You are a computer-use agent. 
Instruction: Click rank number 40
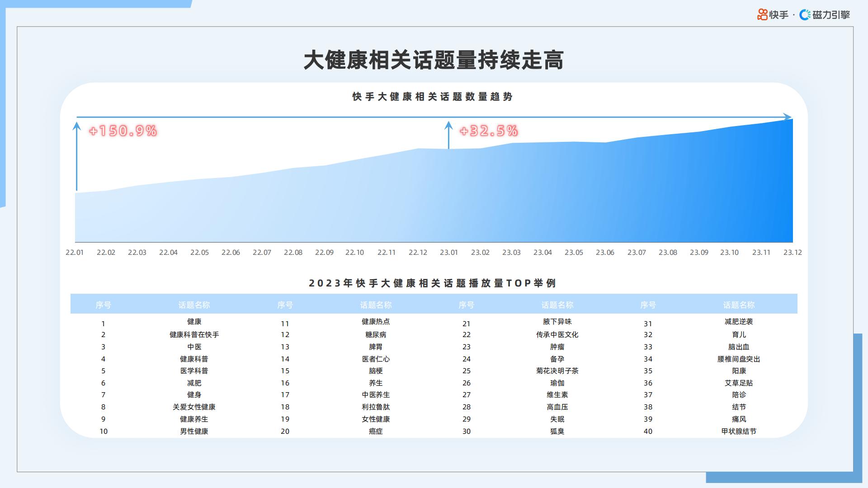[x=648, y=432]
